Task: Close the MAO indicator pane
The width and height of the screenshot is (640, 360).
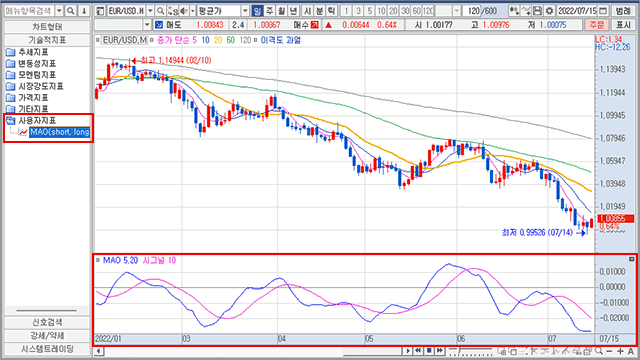Action: [631, 259]
